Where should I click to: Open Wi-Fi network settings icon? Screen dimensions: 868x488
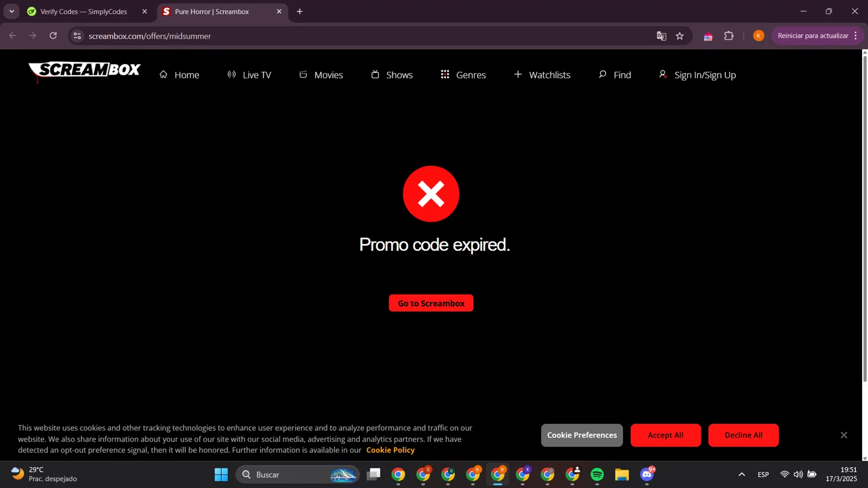[x=785, y=475]
